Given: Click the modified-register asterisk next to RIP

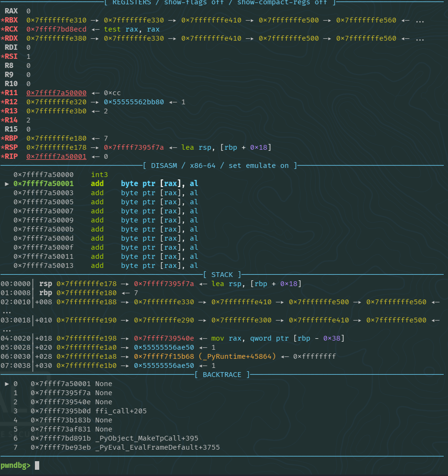Looking at the screenshot, I should click(2, 156).
